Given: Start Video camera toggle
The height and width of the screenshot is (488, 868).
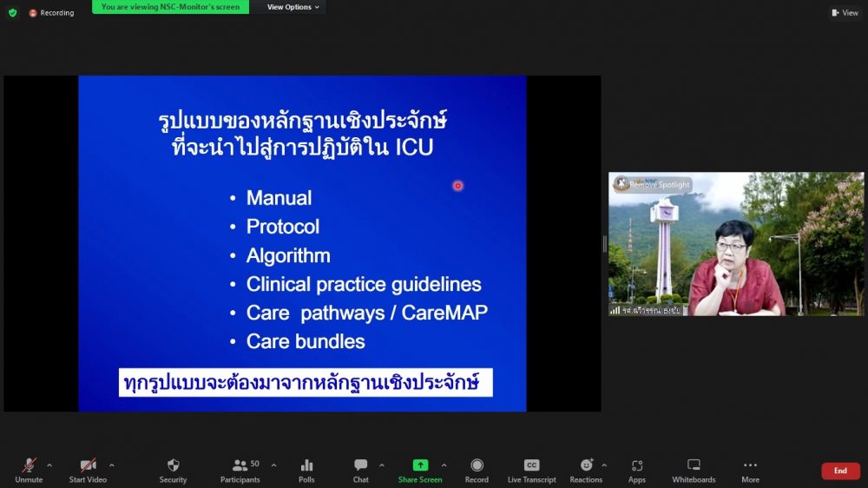Looking at the screenshot, I should 88,470.
